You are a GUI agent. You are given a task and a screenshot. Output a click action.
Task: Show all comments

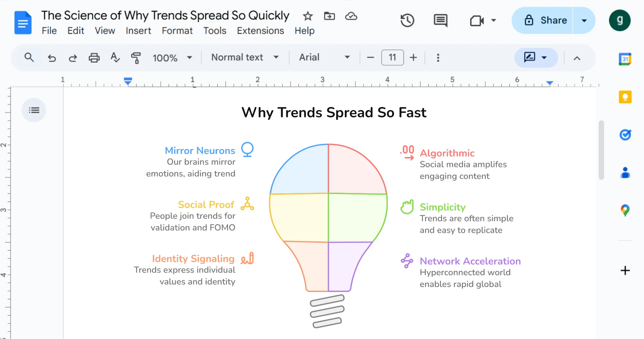tap(440, 20)
